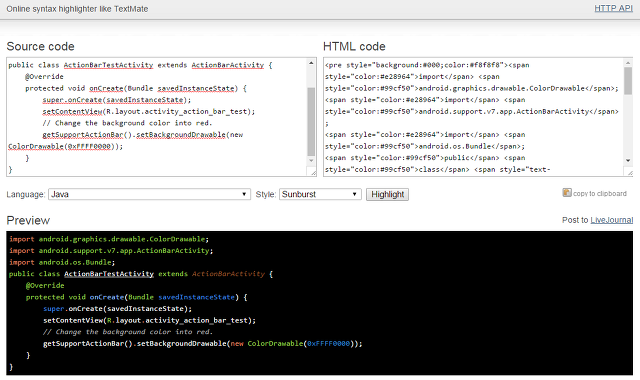Click the copy to clipboard icon
Viewport: 640px width, 380px height.
pyautogui.click(x=567, y=193)
